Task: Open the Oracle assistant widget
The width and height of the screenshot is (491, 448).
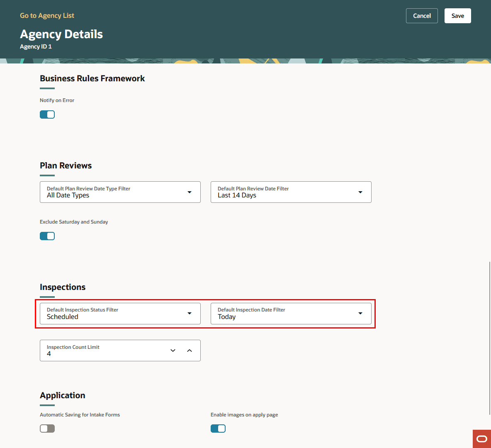Action: (481, 438)
